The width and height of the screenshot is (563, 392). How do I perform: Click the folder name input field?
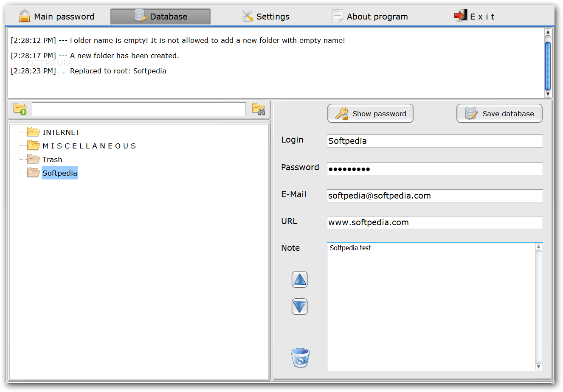139,109
